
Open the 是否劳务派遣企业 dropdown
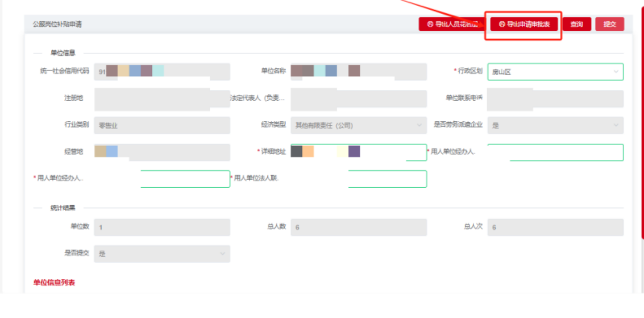(555, 125)
